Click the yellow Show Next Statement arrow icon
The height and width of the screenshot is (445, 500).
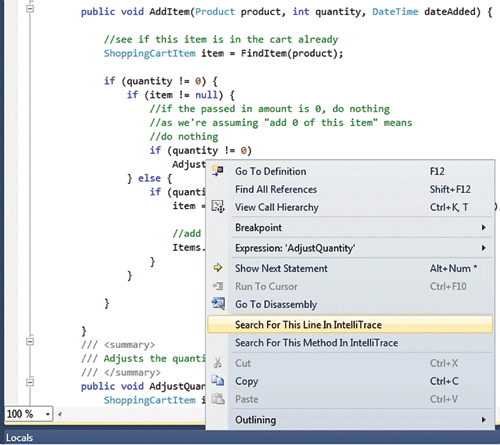click(218, 267)
